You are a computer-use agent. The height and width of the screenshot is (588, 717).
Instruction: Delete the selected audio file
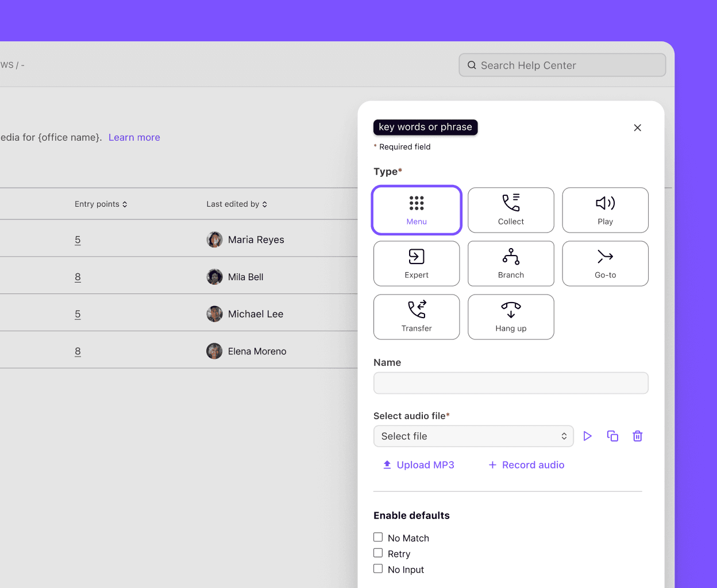tap(637, 436)
